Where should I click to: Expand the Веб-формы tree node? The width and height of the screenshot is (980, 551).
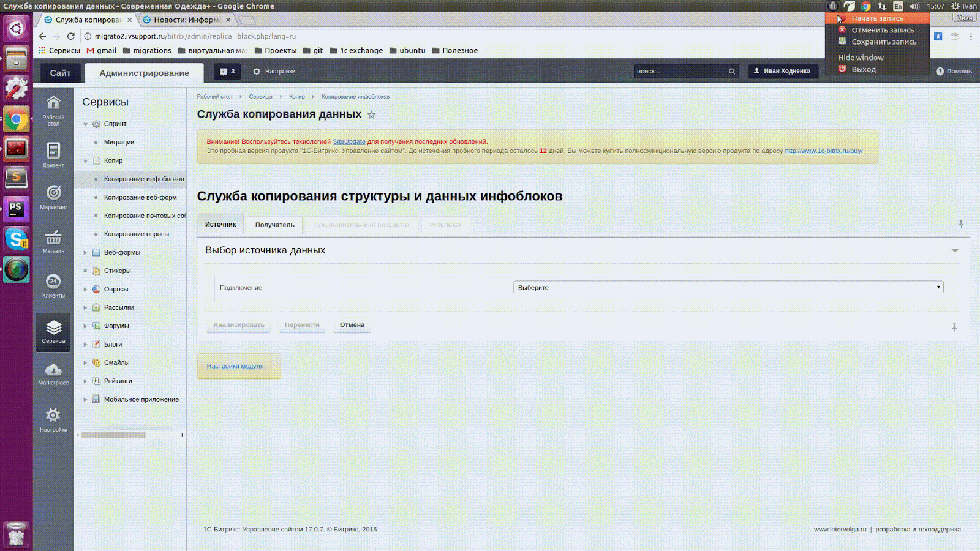pos(86,253)
